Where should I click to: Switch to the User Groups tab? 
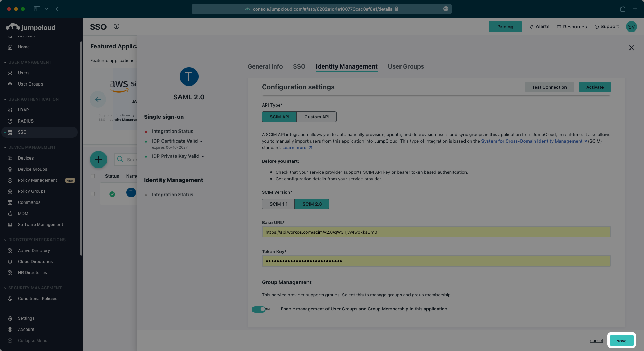pyautogui.click(x=406, y=66)
